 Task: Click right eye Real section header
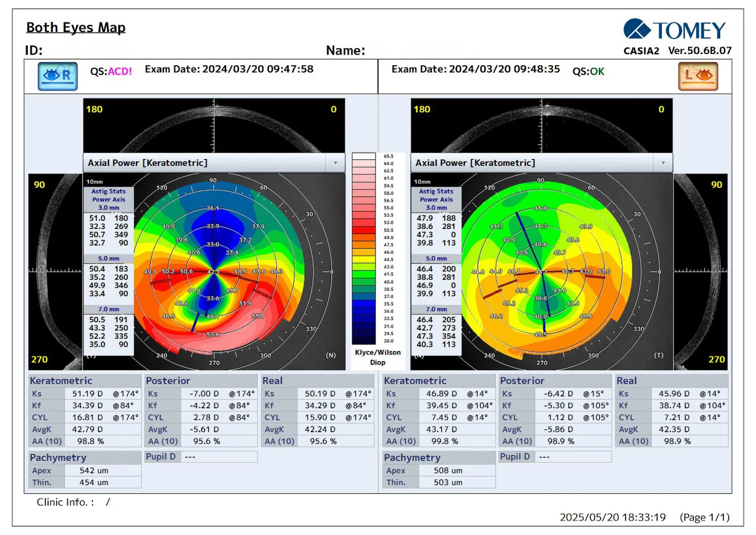(x=318, y=381)
